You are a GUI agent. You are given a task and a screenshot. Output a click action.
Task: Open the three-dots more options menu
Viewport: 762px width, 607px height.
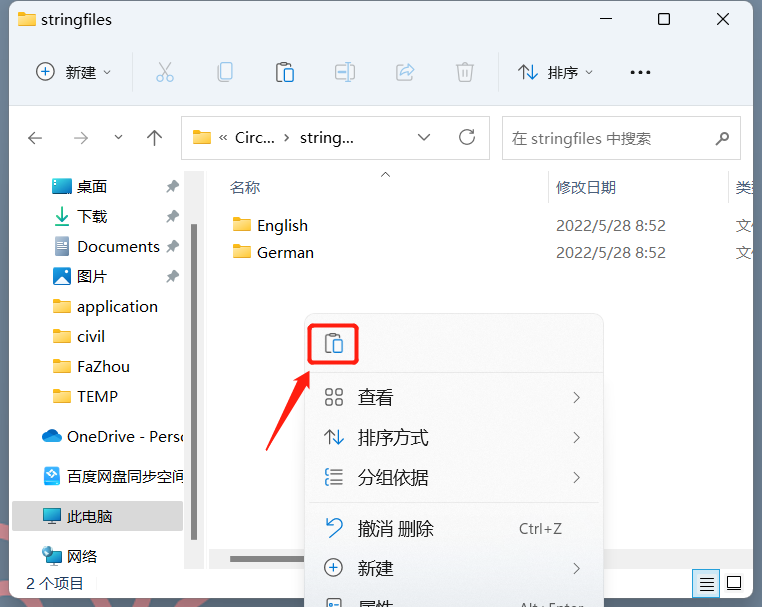click(640, 72)
